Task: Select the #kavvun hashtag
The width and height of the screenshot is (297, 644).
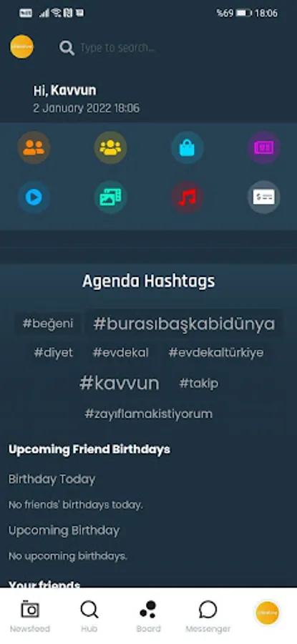Action: (119, 384)
